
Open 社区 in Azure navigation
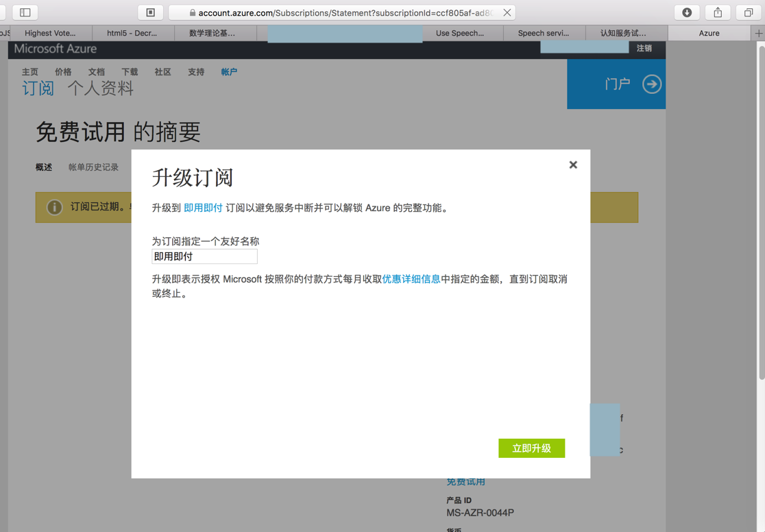point(162,72)
